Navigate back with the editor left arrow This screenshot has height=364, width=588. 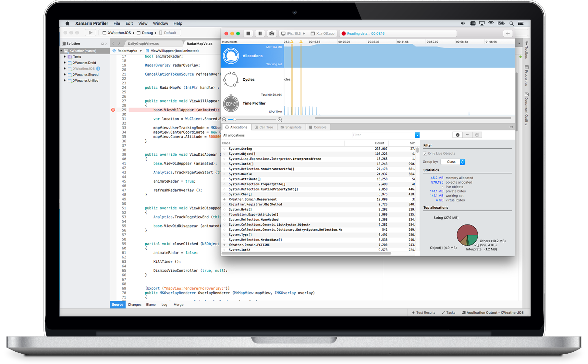point(113,43)
